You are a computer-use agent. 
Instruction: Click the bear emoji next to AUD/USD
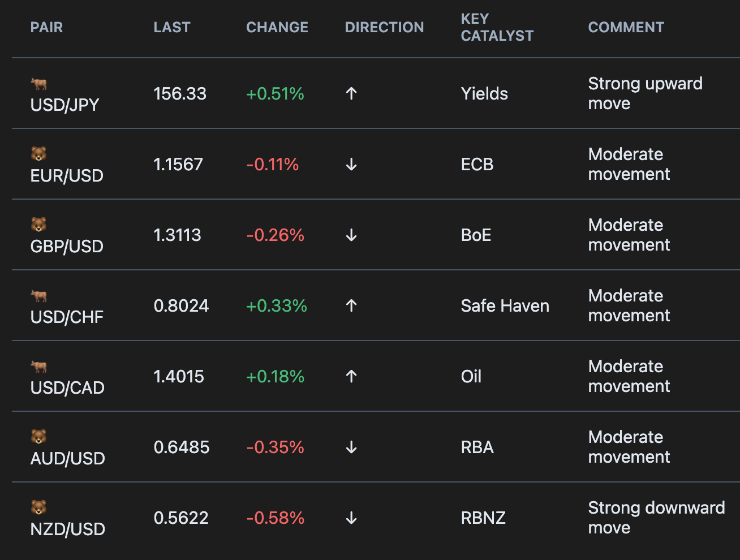[38, 437]
